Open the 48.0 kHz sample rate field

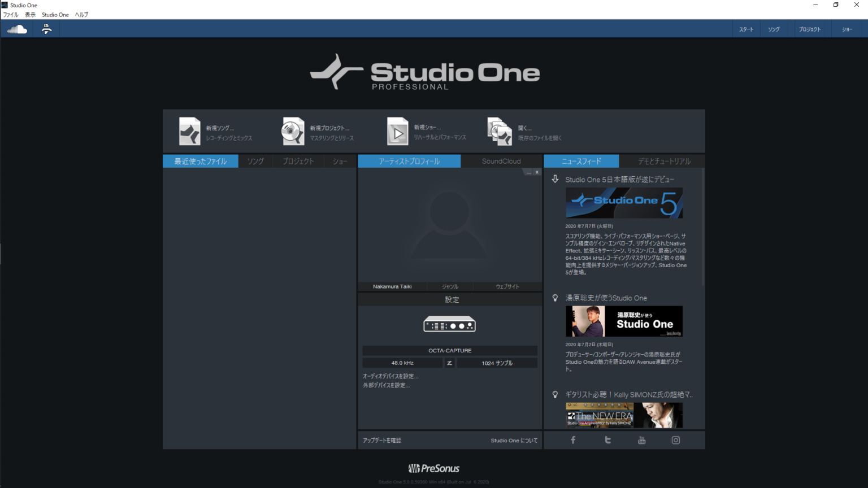click(402, 363)
